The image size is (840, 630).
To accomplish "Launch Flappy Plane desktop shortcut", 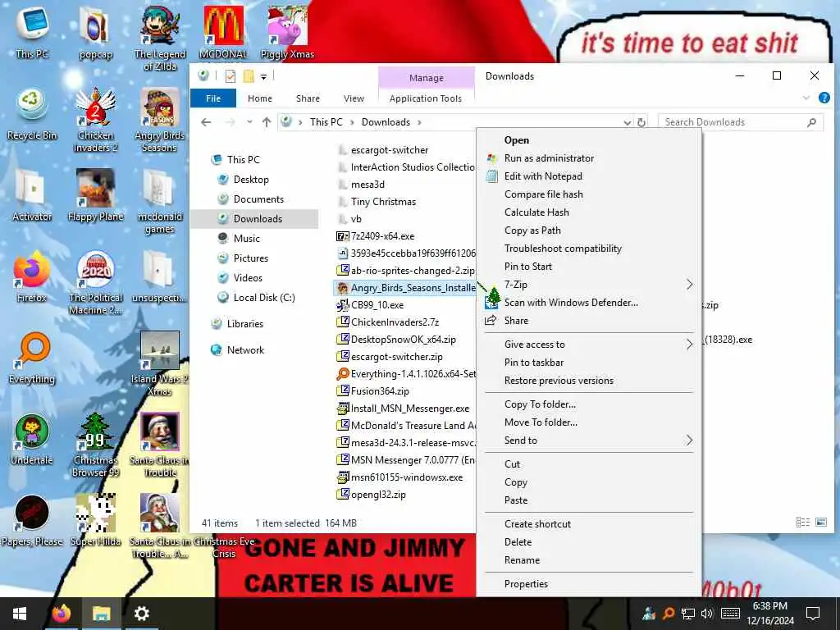I will [x=95, y=195].
